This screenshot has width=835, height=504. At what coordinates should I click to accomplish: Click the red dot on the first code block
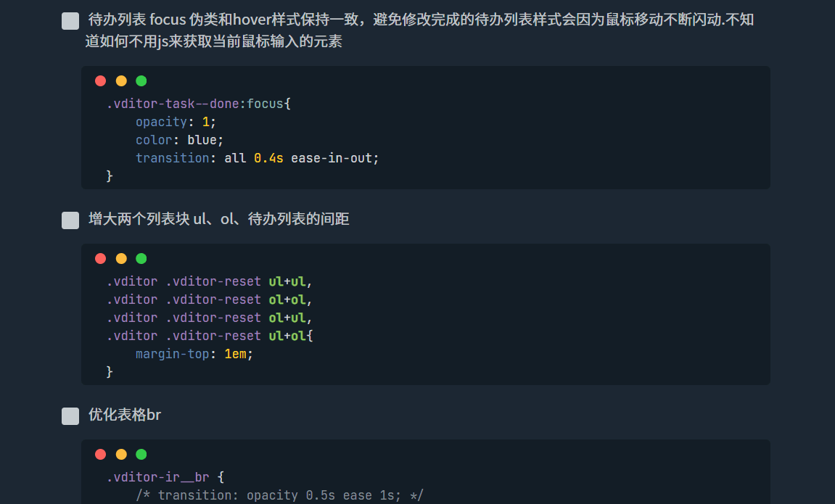point(100,80)
